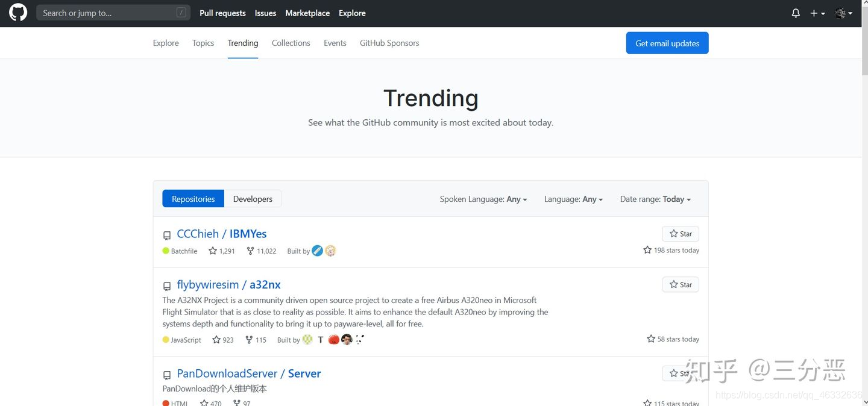
Task: Switch to the Developers view
Action: [x=253, y=199]
